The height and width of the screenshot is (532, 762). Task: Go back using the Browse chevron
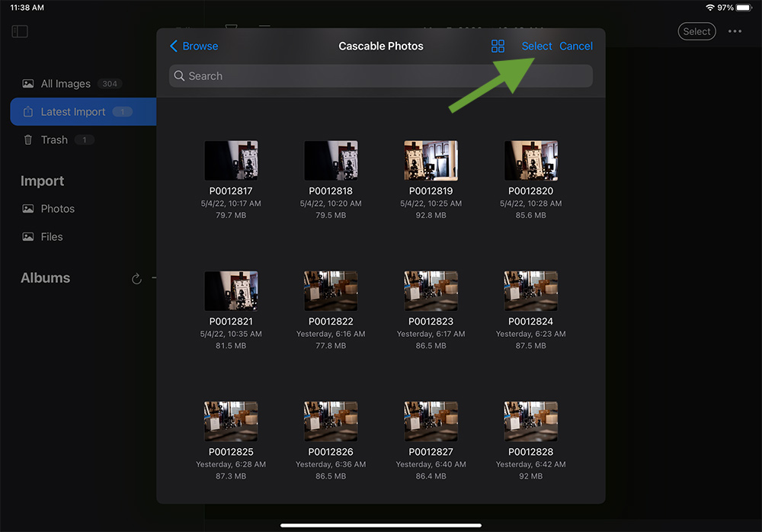(174, 46)
